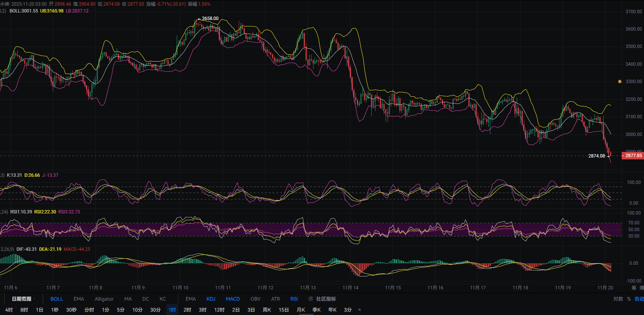This screenshot has height=315, width=644.
Task: Click the 3658.00 high price marker
Action: [x=210, y=19]
